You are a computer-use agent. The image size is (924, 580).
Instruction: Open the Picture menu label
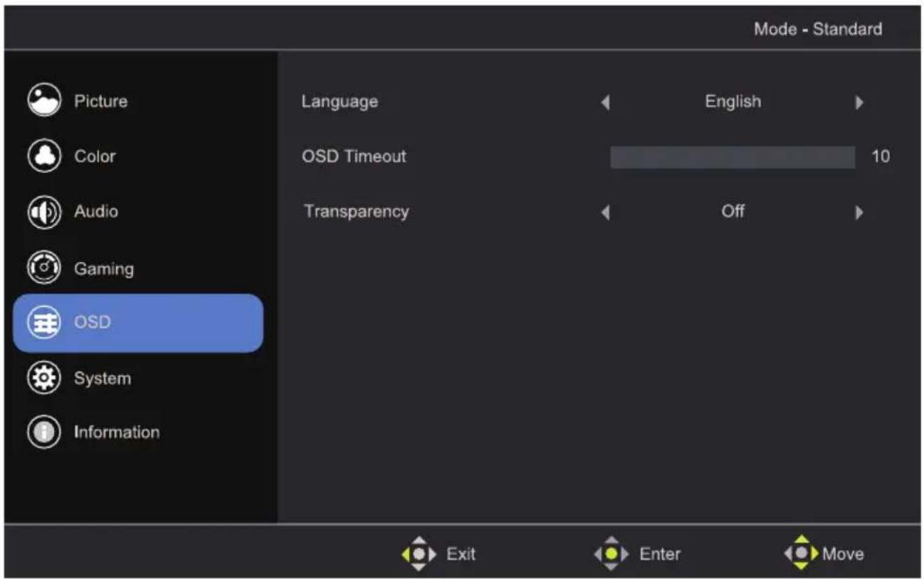(101, 101)
